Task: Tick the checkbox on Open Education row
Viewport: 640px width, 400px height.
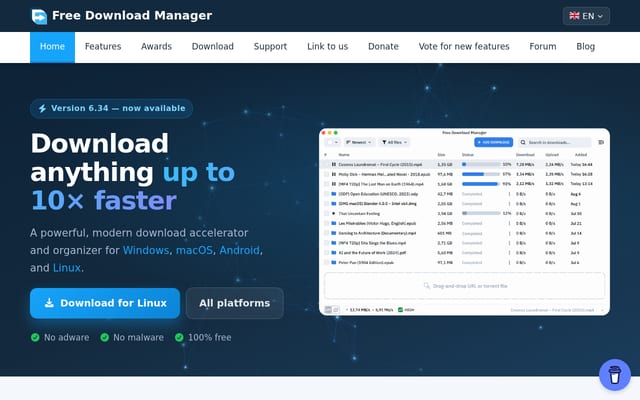Action: click(326, 194)
